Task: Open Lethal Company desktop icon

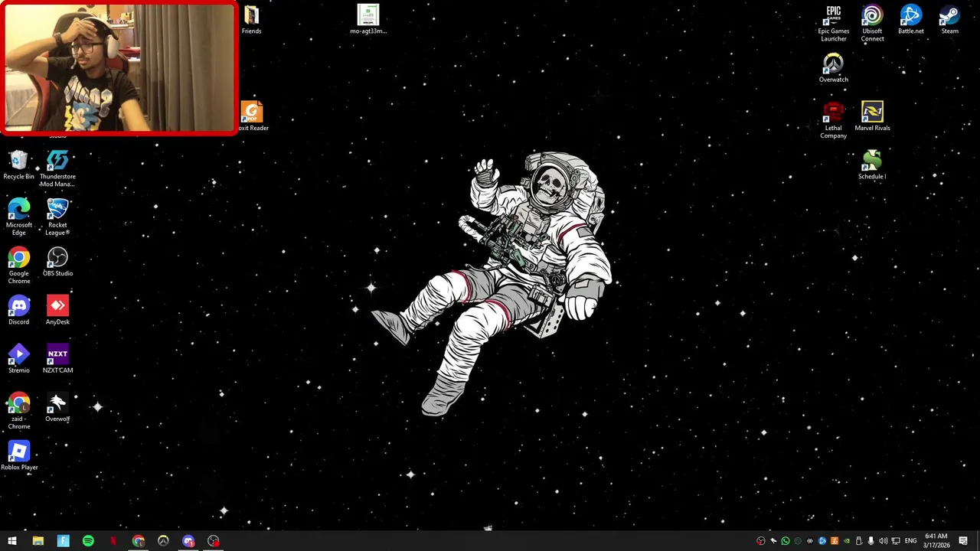Action: [x=834, y=120]
